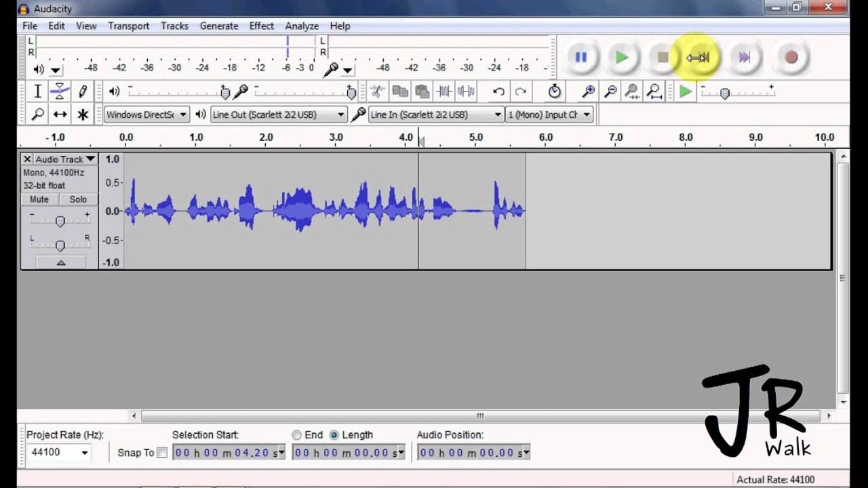Click the output meter speaker icon

click(x=39, y=69)
